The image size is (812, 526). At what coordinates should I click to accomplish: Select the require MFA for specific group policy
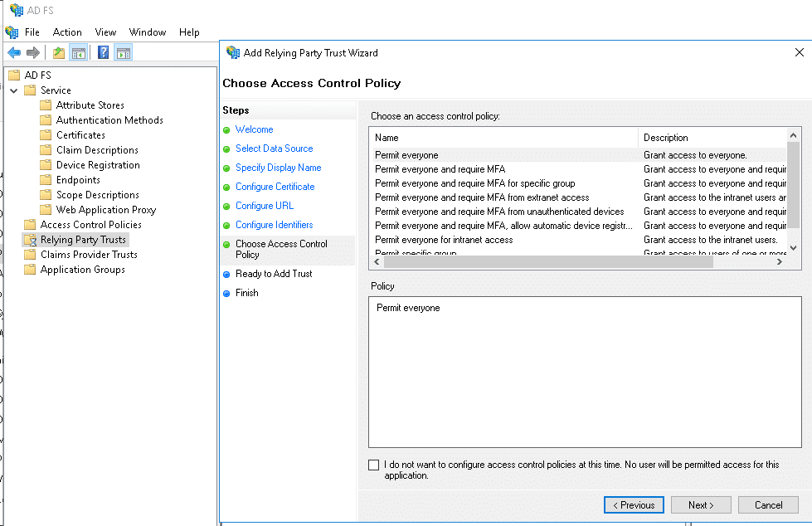point(578,183)
